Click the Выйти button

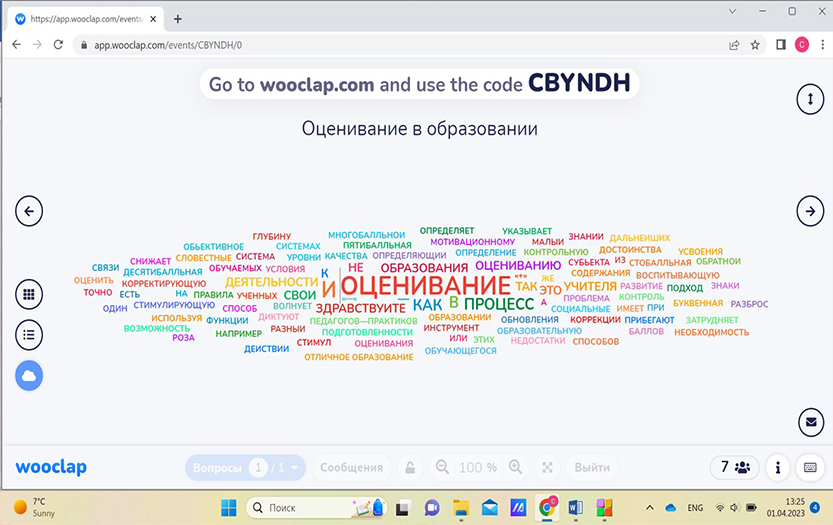[x=593, y=467]
